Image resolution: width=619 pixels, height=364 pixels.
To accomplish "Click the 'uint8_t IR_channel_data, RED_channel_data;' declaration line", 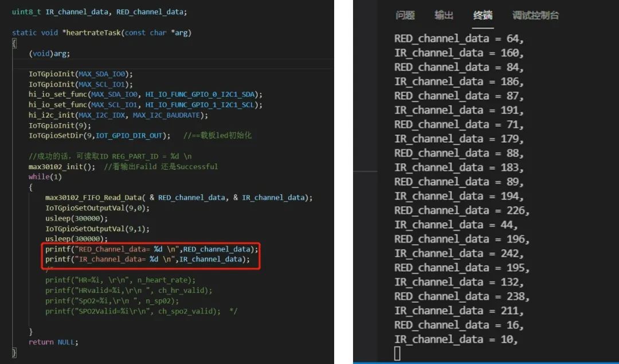I will pyautogui.click(x=100, y=12).
